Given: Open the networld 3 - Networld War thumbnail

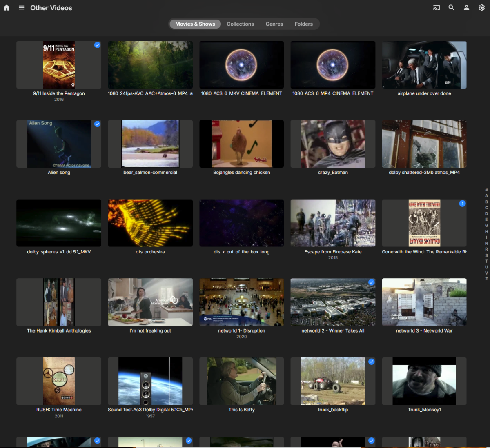Looking at the screenshot, I should pos(424,302).
